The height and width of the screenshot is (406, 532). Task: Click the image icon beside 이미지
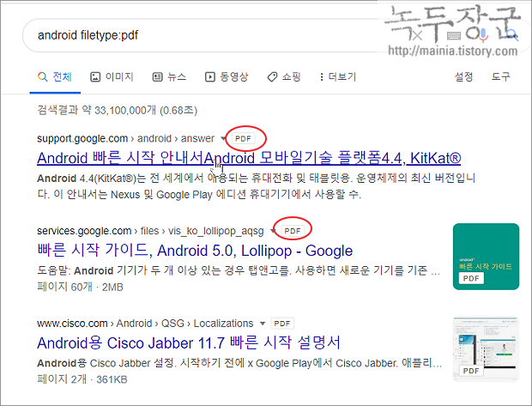click(95, 77)
